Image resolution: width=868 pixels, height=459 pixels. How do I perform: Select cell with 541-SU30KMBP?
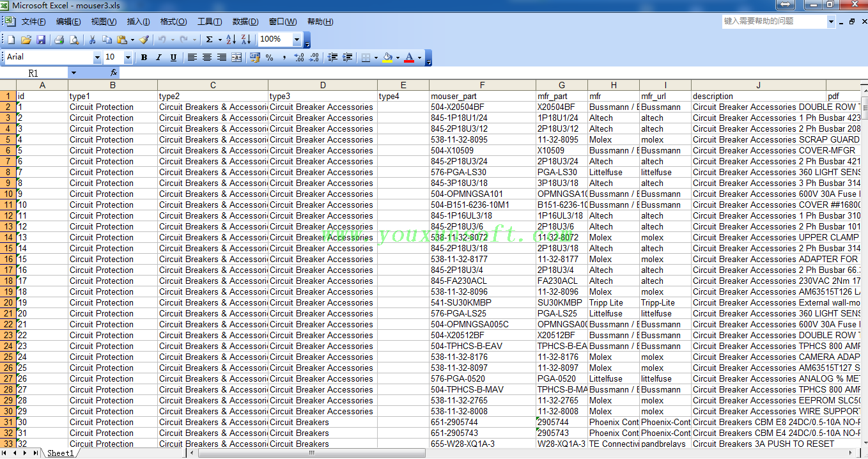[483, 302]
